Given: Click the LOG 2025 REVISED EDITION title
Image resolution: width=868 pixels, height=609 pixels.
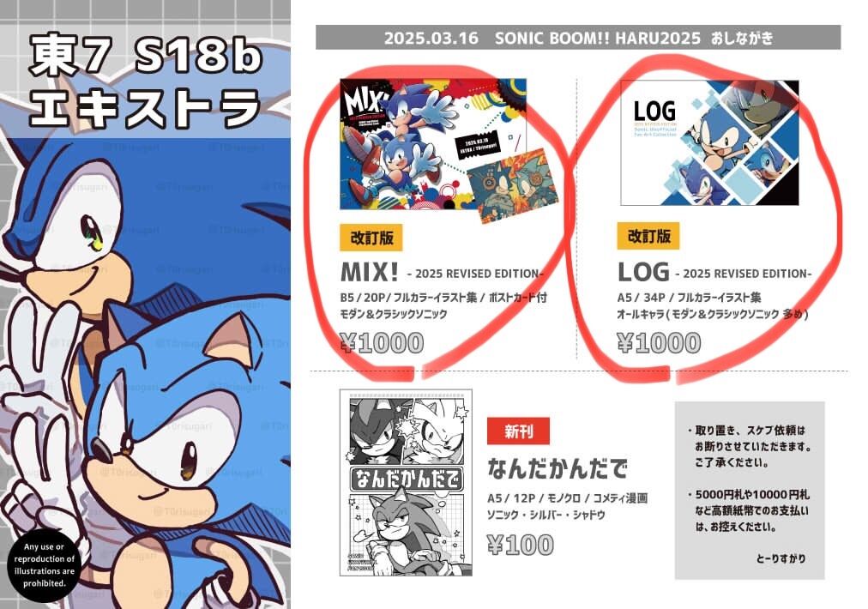Looking at the screenshot, I should (714, 273).
